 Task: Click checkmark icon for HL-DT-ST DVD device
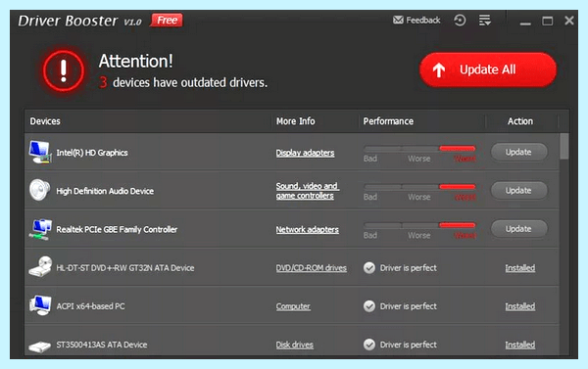click(x=369, y=268)
